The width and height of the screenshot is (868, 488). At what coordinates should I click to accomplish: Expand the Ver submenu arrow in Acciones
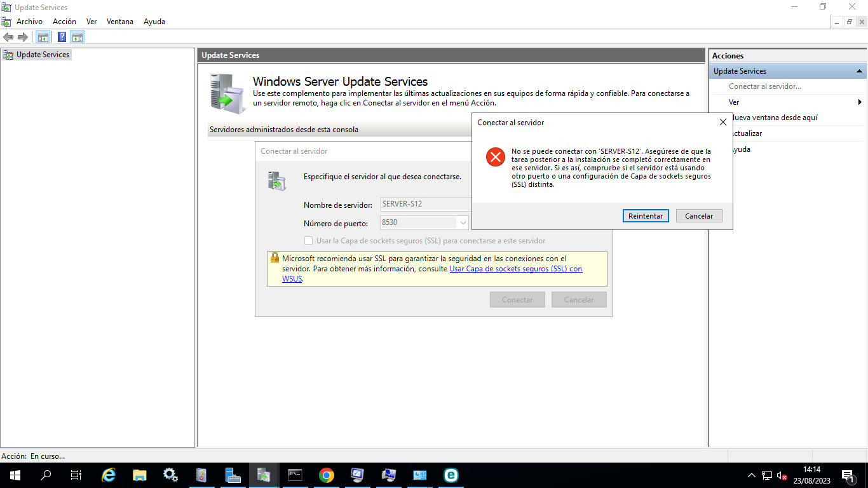860,102
